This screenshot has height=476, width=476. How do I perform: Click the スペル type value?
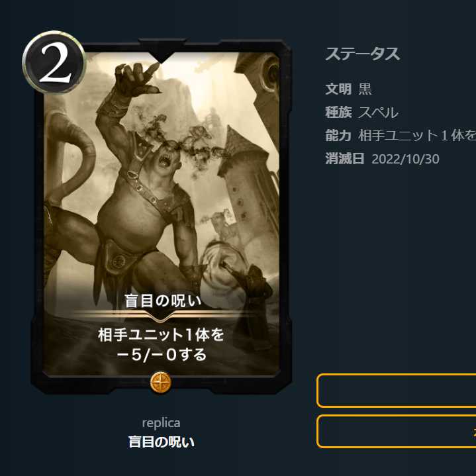pos(378,113)
